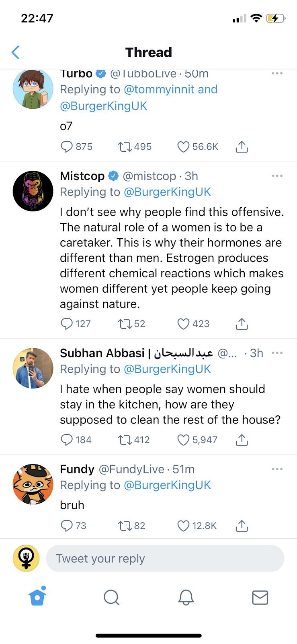This screenshot has width=297, height=644.
Task: Go back using the blue back arrow
Action: pyautogui.click(x=16, y=52)
